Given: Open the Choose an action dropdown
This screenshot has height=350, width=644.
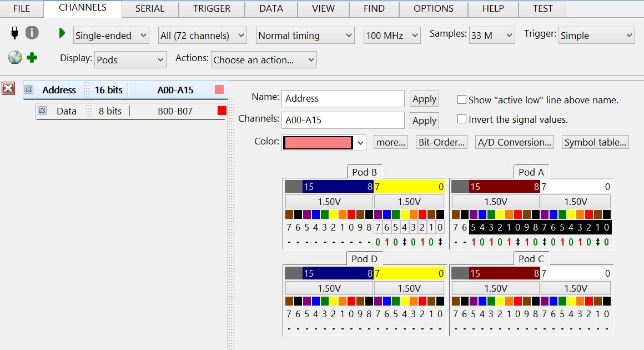Looking at the screenshot, I should [263, 60].
